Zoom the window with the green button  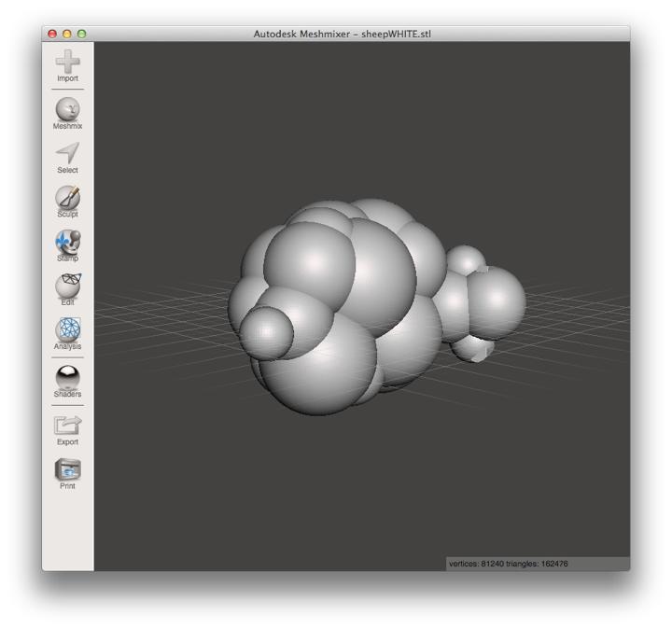[x=82, y=34]
